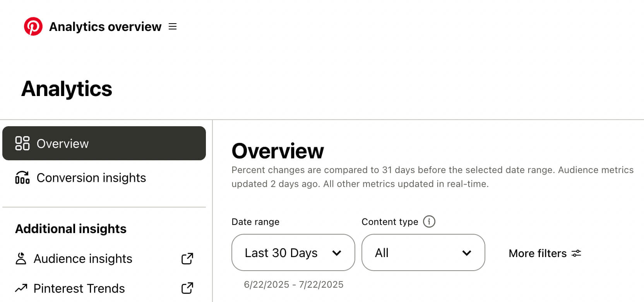This screenshot has height=302, width=644.
Task: Click the chevron in Date range selector
Action: 337,253
